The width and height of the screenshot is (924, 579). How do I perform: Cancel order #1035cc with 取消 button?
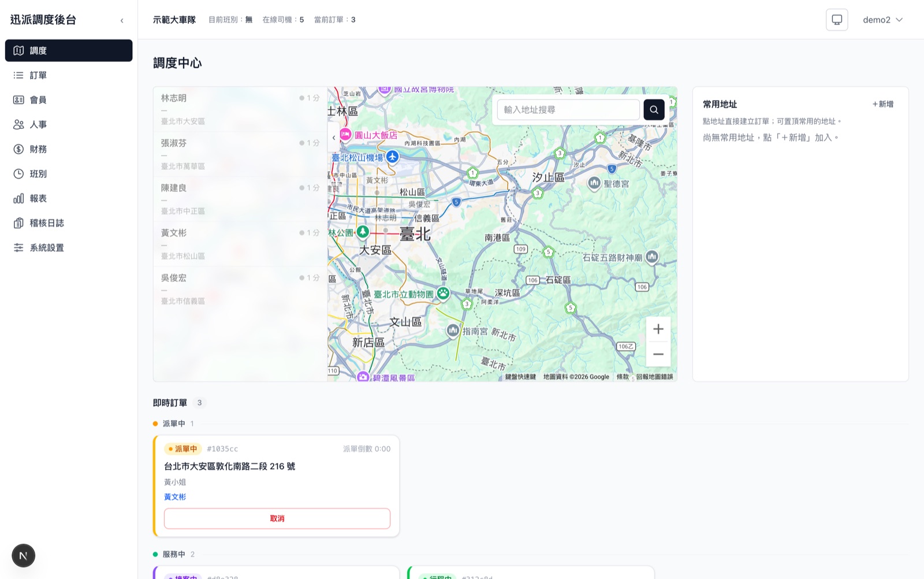tap(277, 518)
